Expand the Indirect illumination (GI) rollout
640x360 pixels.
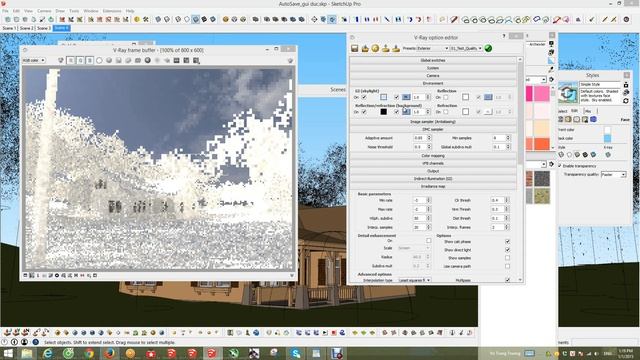pyautogui.click(x=433, y=179)
